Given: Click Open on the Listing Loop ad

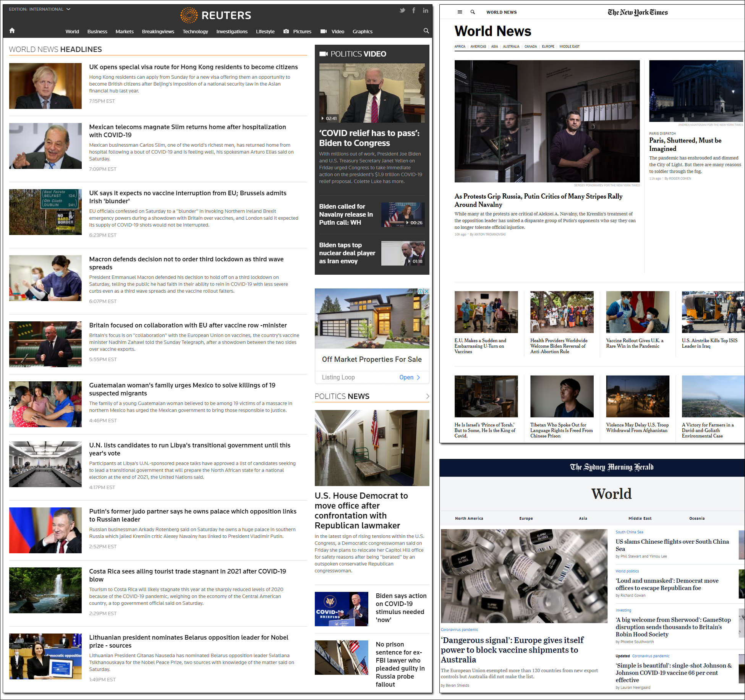Looking at the screenshot, I should 410,377.
